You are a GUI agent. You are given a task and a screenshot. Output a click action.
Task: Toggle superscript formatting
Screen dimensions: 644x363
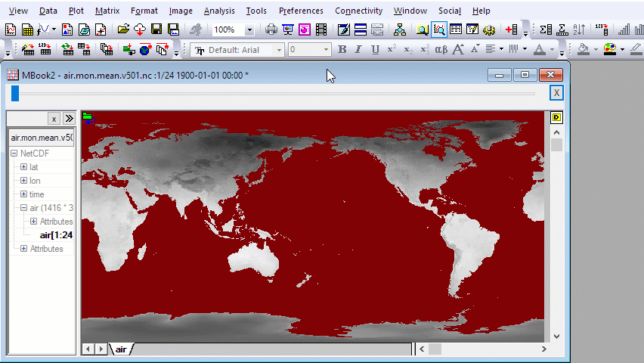[392, 50]
